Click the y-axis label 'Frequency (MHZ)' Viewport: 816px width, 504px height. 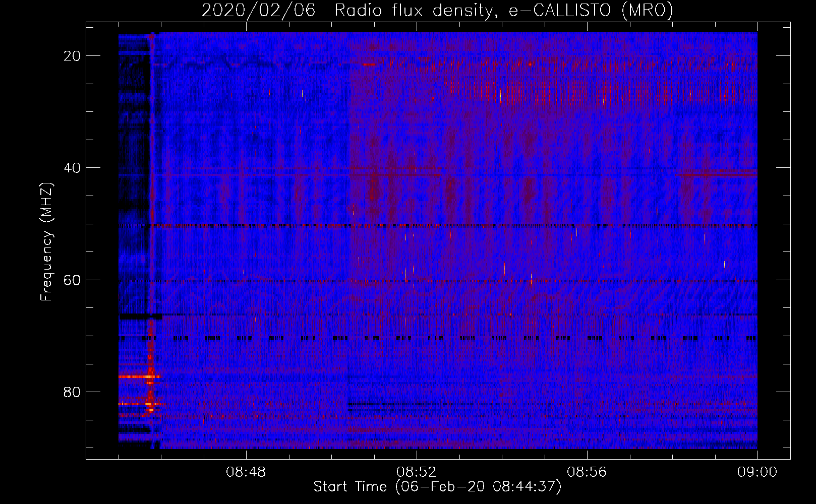click(x=46, y=242)
